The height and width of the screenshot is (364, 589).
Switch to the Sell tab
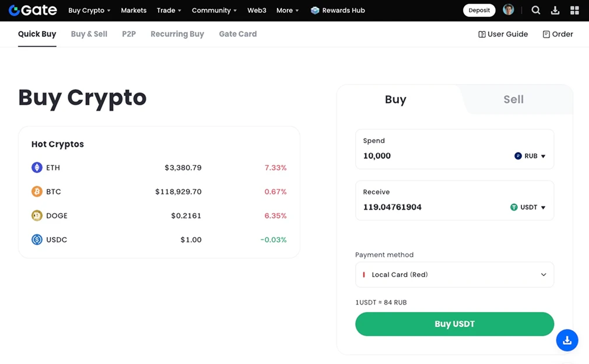(x=513, y=100)
